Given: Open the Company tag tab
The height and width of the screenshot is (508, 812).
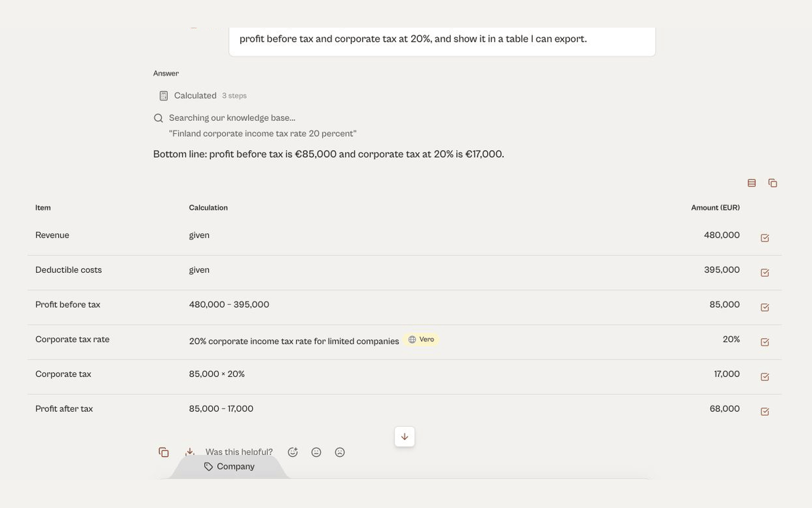Looking at the screenshot, I should point(230,467).
